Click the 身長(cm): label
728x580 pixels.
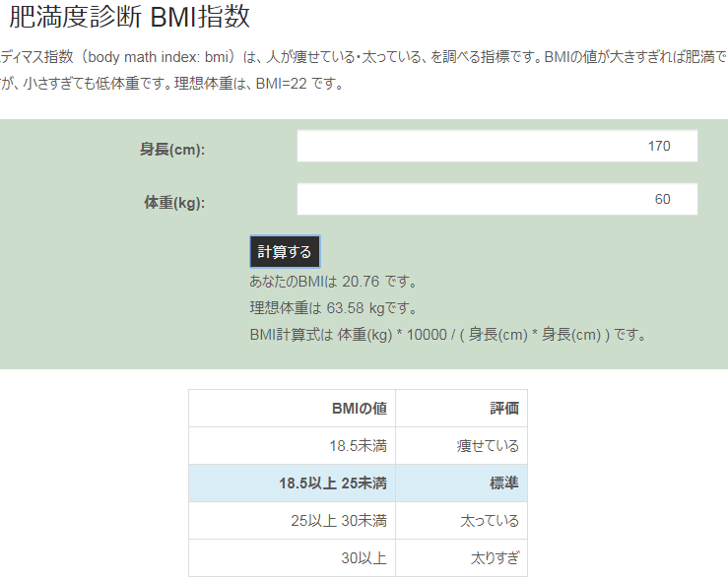coord(172,150)
